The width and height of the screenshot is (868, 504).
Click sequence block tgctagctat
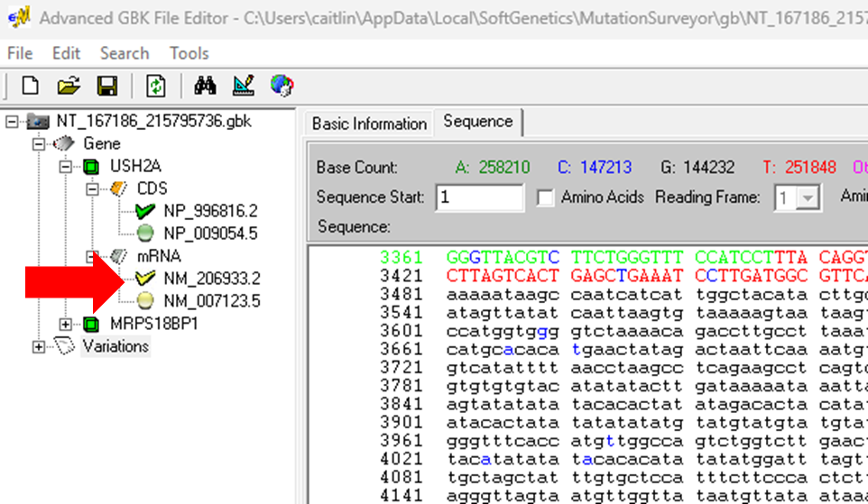(x=503, y=477)
